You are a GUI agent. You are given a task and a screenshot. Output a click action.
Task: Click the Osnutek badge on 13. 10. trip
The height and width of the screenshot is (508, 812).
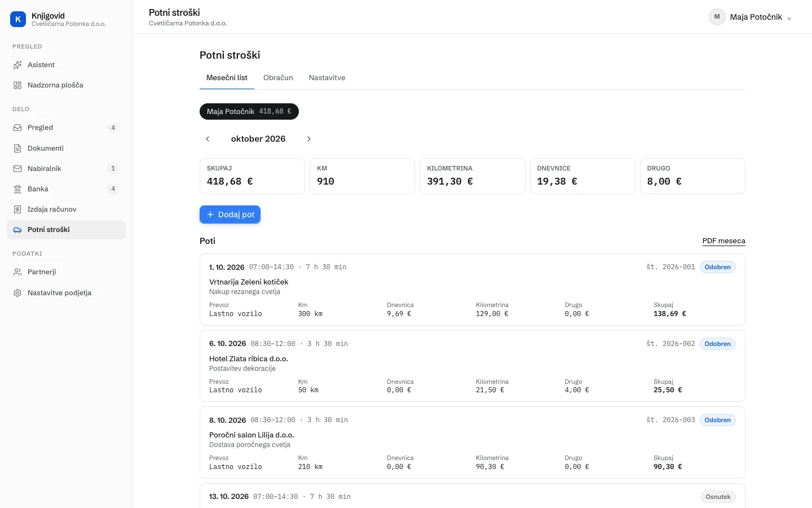coord(718,497)
